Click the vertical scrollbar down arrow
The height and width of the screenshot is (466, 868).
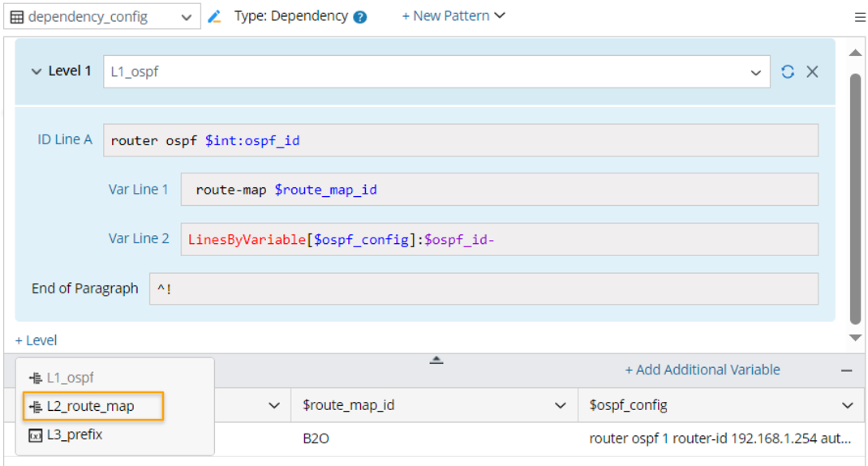click(855, 337)
